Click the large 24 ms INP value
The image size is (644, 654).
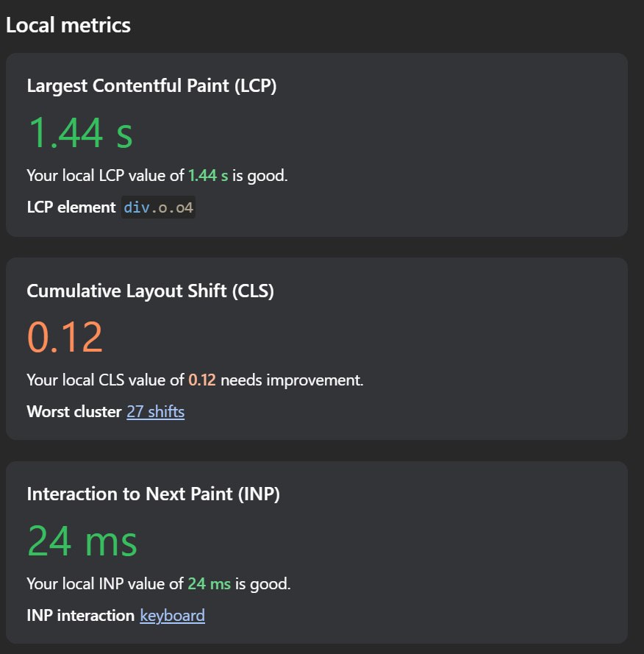pos(82,541)
